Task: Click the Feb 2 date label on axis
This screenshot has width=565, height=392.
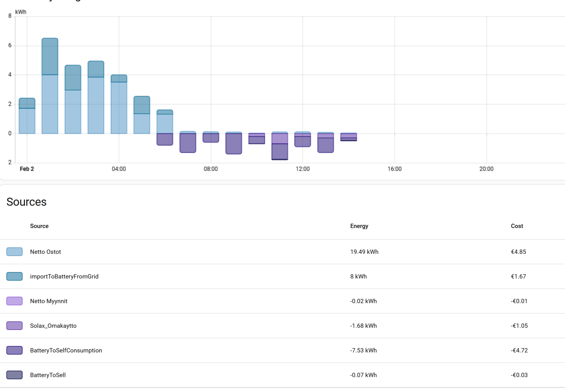Action: click(x=27, y=169)
